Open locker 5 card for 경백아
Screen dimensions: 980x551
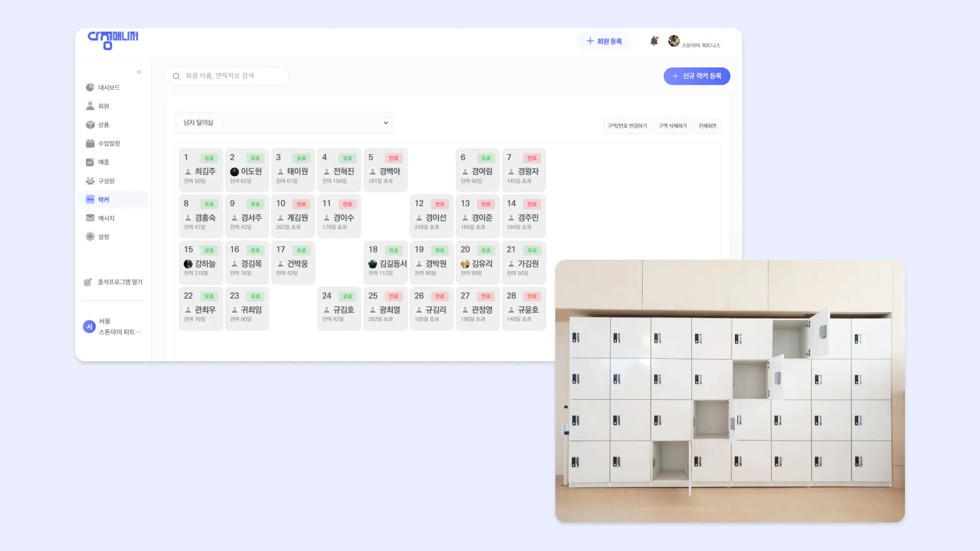coord(385,170)
